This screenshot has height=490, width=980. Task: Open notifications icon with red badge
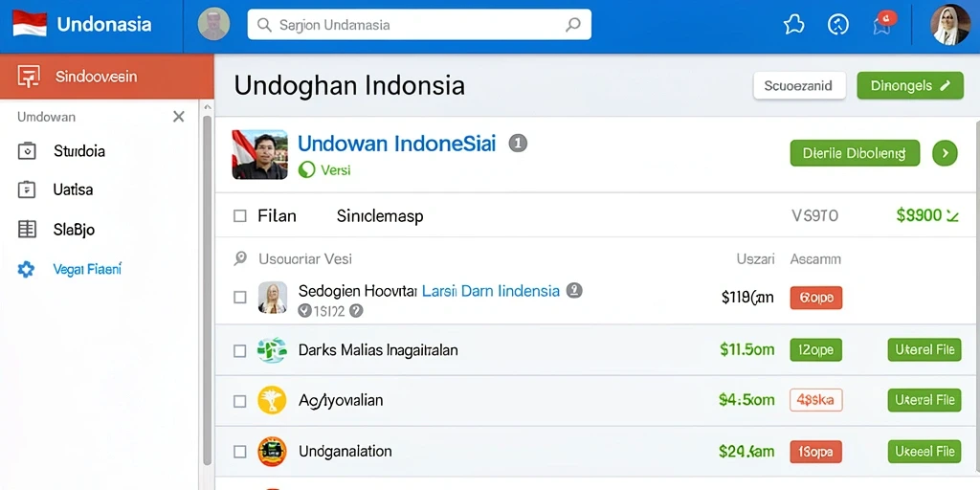click(883, 23)
